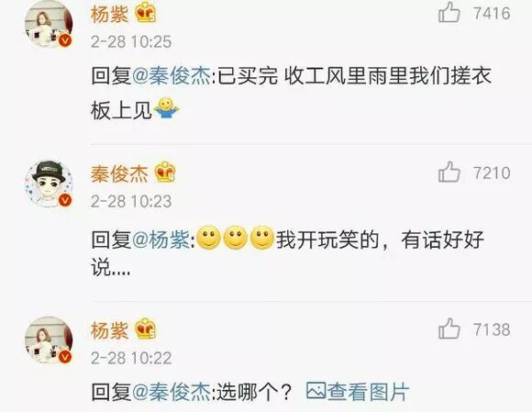Screen dimensions: 532x412
Task: Click the crown member badge next to 秦俊杰
Action: [x=165, y=173]
